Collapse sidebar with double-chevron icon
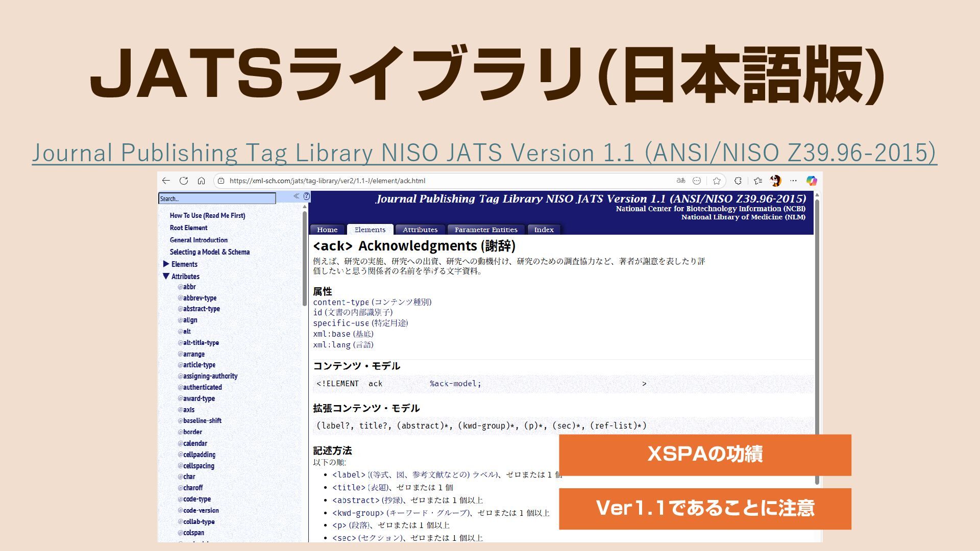The width and height of the screenshot is (980, 551). (x=296, y=196)
